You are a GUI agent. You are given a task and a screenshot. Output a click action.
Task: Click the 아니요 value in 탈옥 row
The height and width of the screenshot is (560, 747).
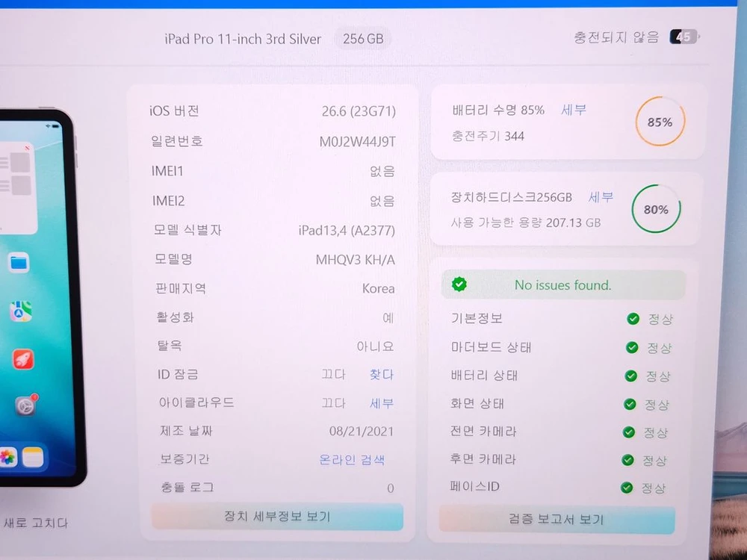point(376,346)
